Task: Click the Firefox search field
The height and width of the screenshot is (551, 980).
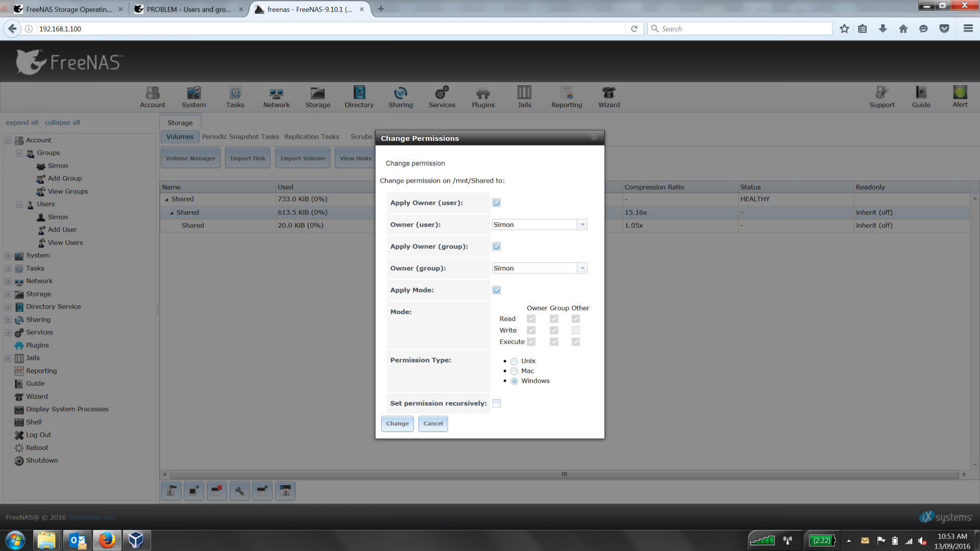Action: (x=740, y=29)
